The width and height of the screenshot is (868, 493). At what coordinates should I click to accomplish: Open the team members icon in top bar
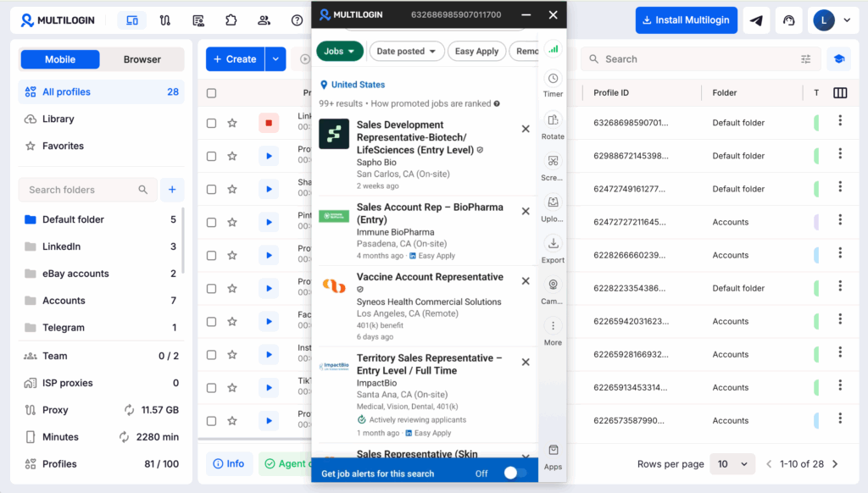click(x=264, y=20)
